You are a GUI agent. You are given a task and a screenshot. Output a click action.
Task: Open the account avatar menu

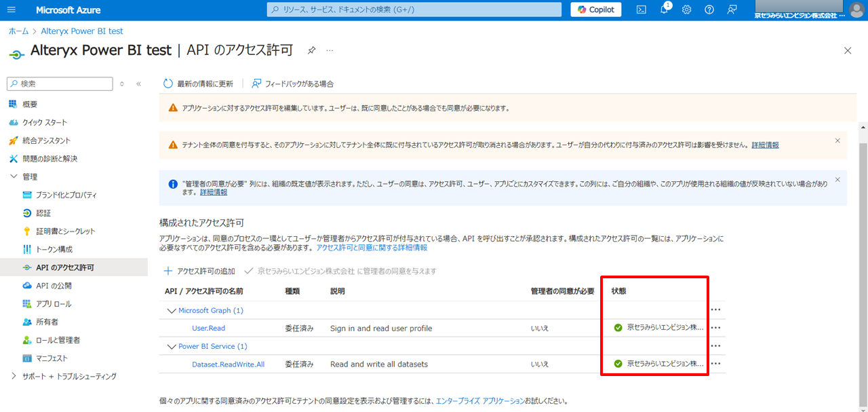(856, 10)
